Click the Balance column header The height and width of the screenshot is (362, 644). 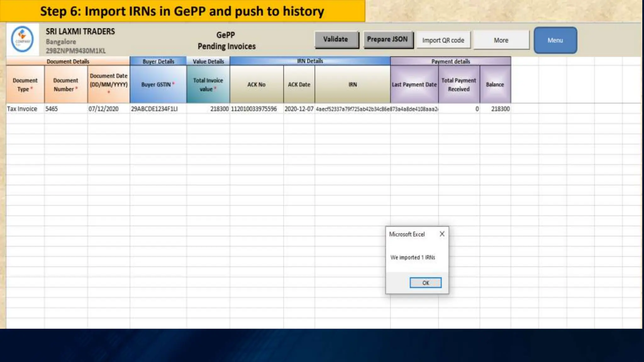click(x=495, y=85)
